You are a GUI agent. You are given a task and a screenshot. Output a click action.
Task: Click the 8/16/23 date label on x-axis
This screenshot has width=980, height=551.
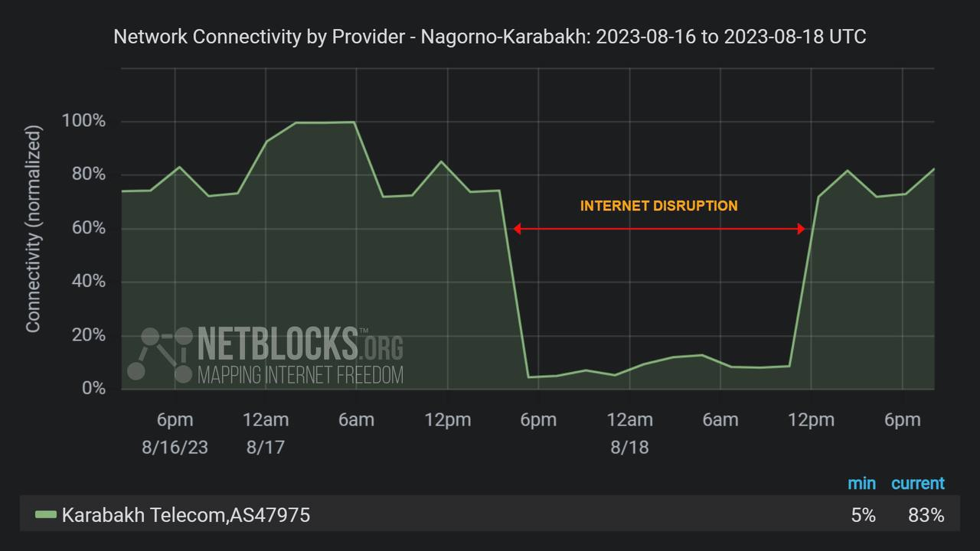pos(175,447)
